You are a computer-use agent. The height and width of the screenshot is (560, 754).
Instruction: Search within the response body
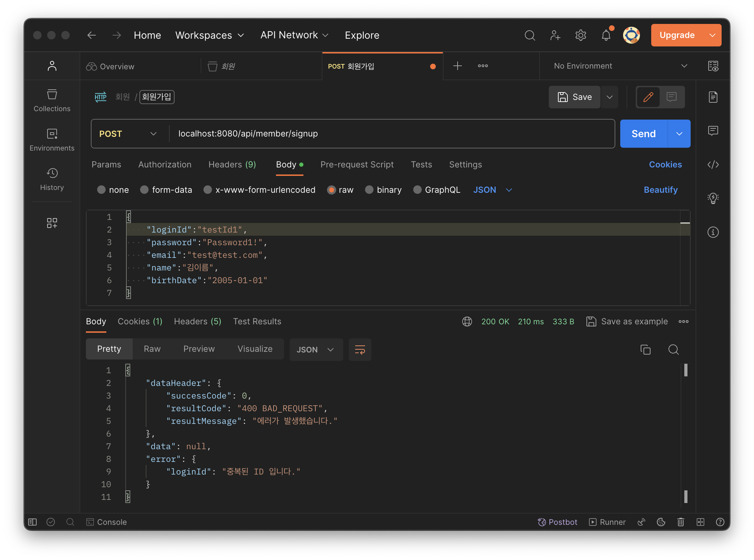click(x=673, y=350)
